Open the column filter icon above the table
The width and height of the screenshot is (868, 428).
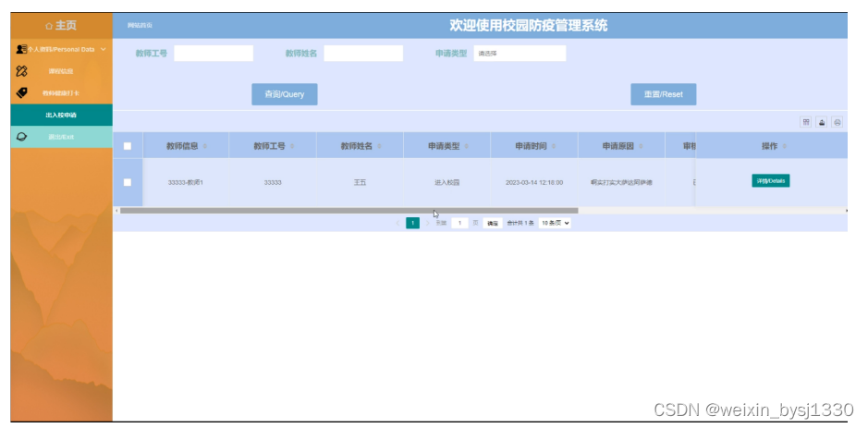pyautogui.click(x=806, y=122)
